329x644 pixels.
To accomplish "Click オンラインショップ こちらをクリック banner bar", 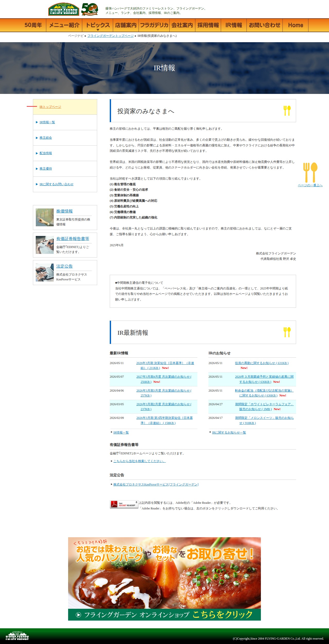I will (x=164, y=615).
